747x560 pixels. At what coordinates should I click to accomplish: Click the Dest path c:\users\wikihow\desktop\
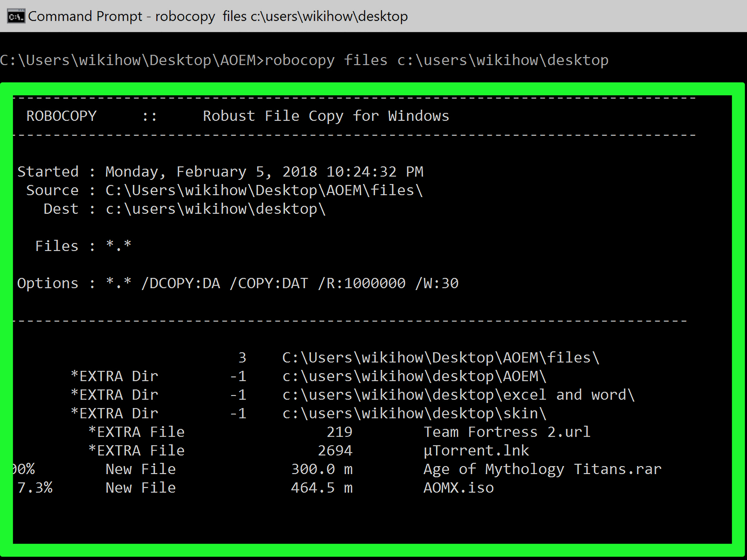215,209
